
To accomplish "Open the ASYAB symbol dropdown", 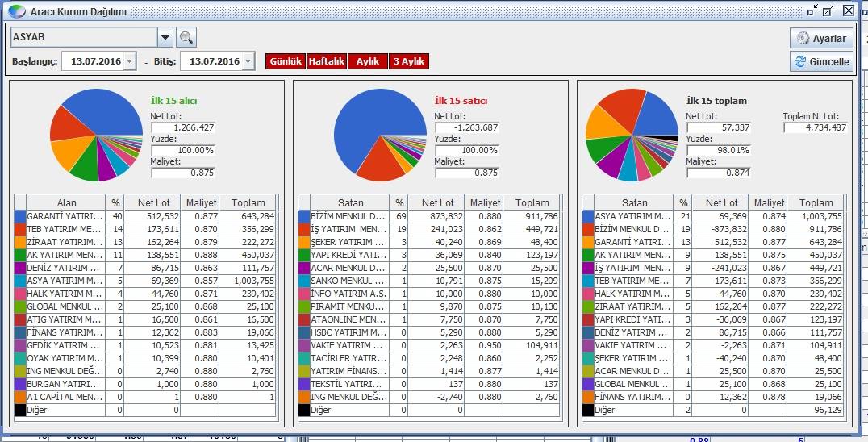I will tap(165, 37).
